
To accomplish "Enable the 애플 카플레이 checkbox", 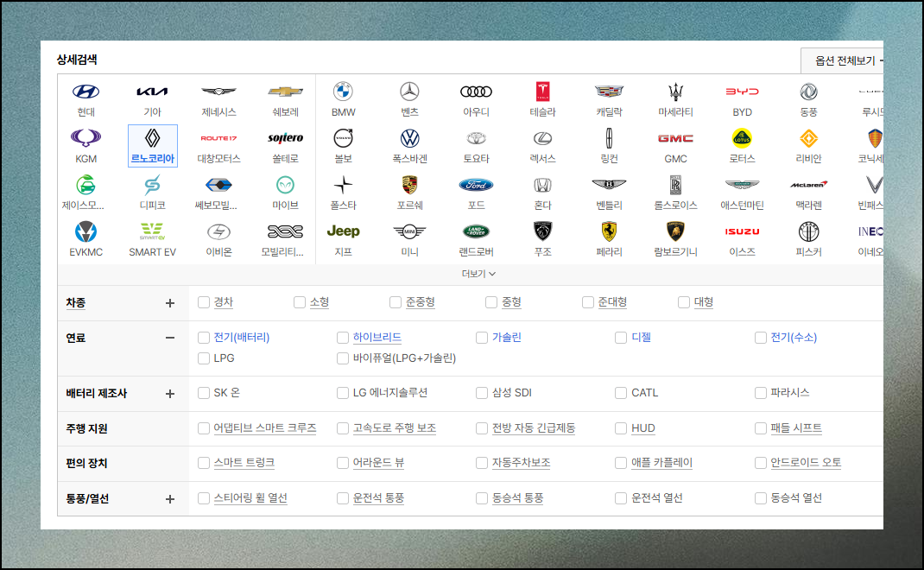I will tap(621, 463).
